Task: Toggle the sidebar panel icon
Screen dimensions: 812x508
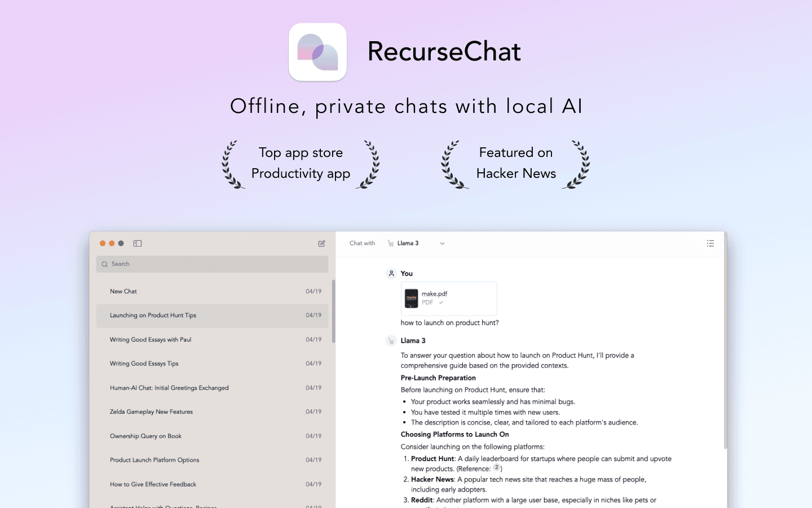Action: [x=137, y=243]
